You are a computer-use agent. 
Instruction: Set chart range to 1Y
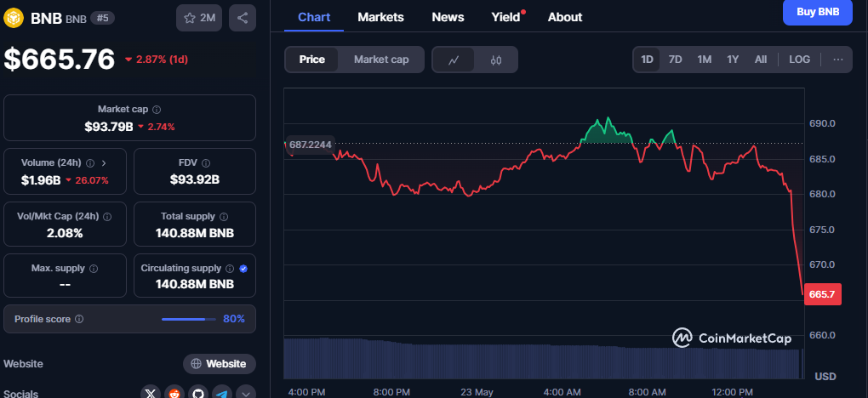pyautogui.click(x=733, y=60)
